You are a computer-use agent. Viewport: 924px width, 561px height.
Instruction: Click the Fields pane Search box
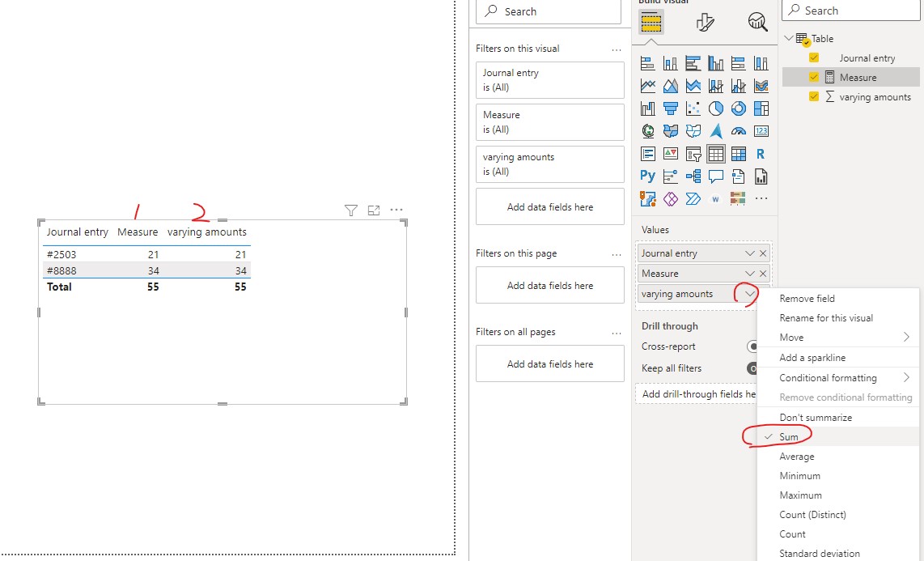pyautogui.click(x=851, y=11)
